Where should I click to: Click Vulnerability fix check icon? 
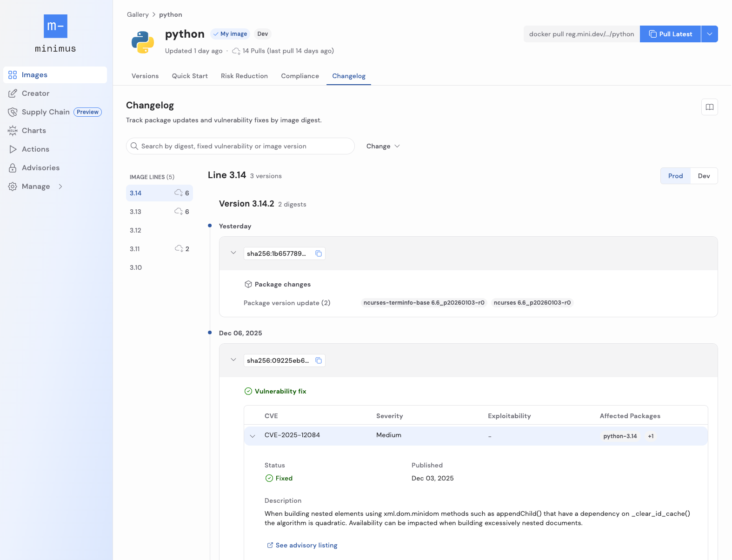tap(248, 391)
